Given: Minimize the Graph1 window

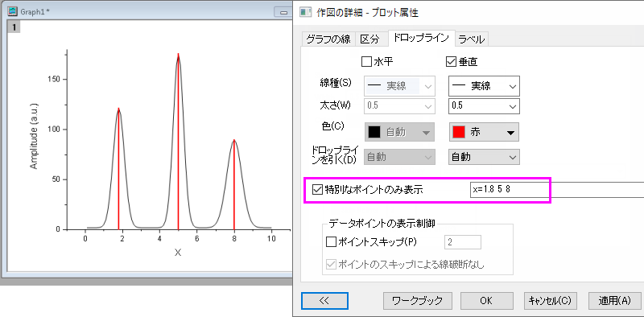Looking at the screenshot, I should tap(284, 12).
